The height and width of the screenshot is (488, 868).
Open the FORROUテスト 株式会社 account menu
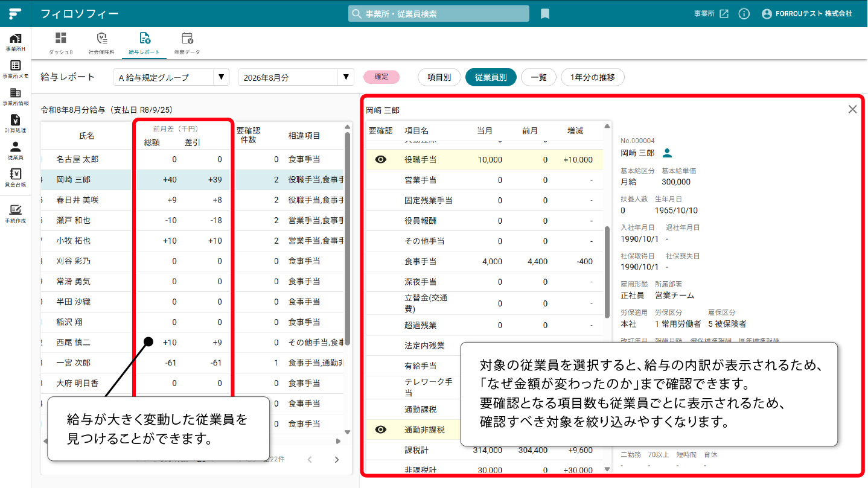(806, 13)
